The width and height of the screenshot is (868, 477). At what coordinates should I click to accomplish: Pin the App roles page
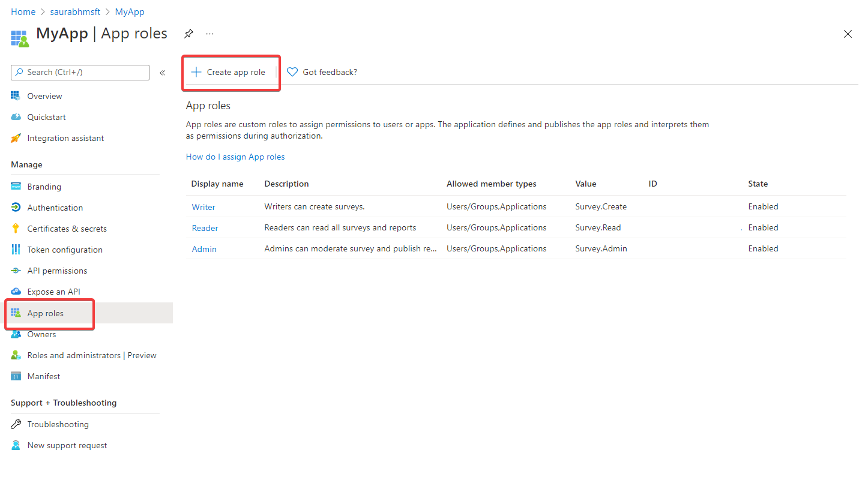tap(188, 34)
